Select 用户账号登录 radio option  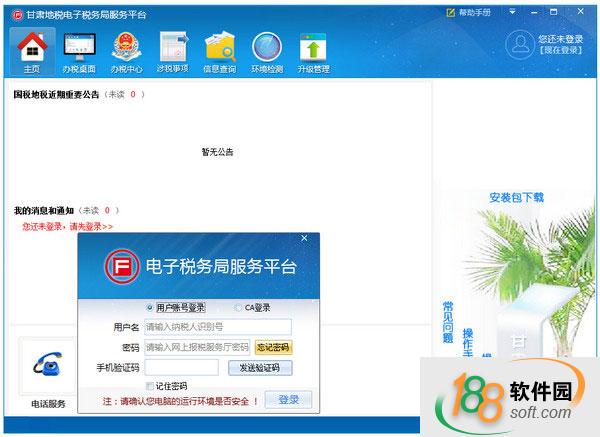pyautogui.click(x=151, y=308)
